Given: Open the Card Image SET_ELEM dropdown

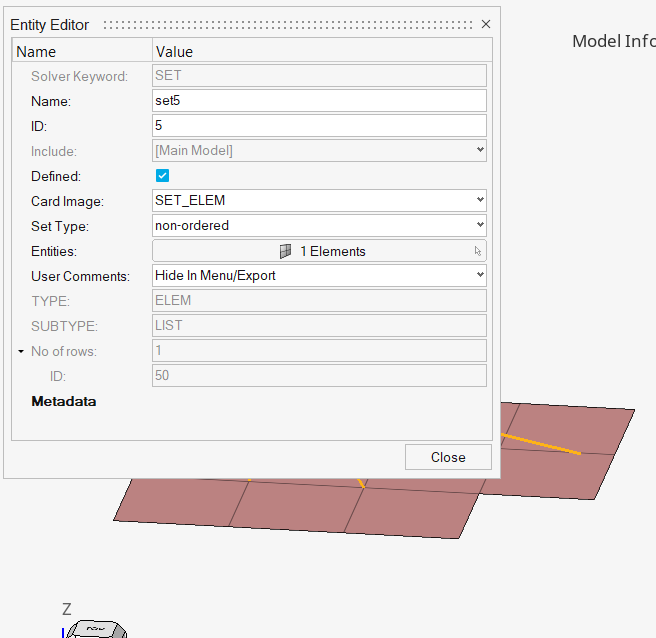Looking at the screenshot, I should coord(319,200).
